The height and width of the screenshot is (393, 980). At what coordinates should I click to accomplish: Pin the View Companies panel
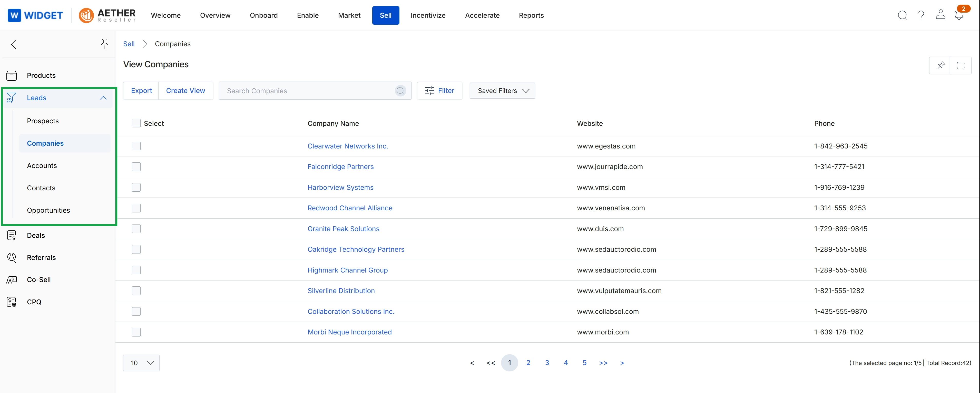tap(940, 65)
